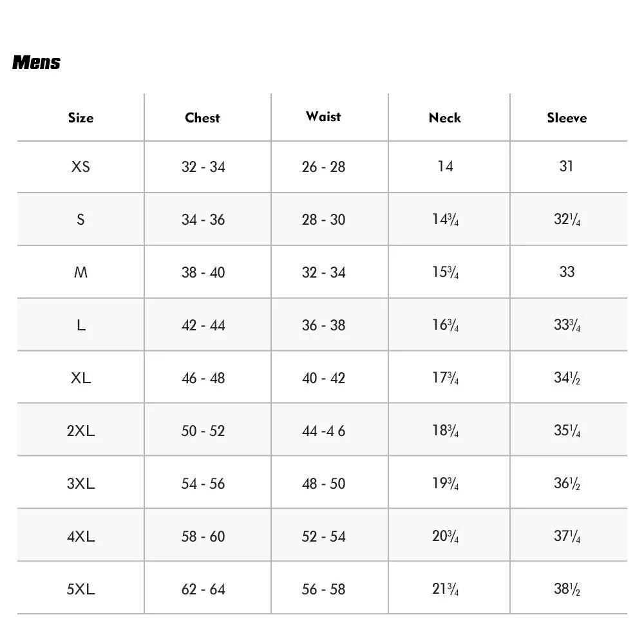Click waist measurement 44 -4 6
Screen dimensions: 644x644
[324, 431]
